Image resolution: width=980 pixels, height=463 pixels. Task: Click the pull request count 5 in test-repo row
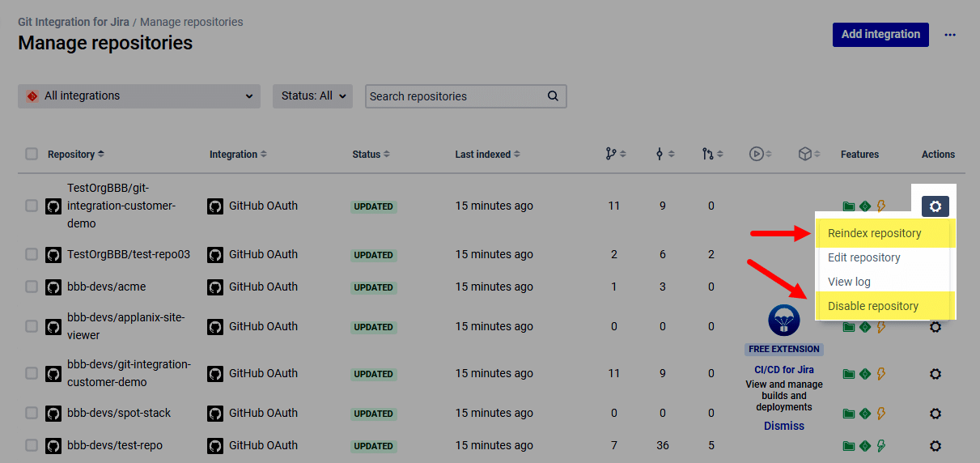tap(711, 445)
